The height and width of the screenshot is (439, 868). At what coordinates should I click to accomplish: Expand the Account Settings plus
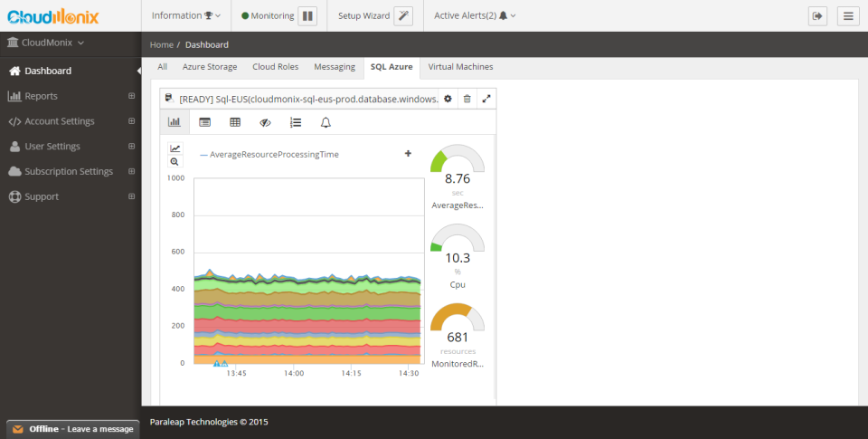point(131,120)
